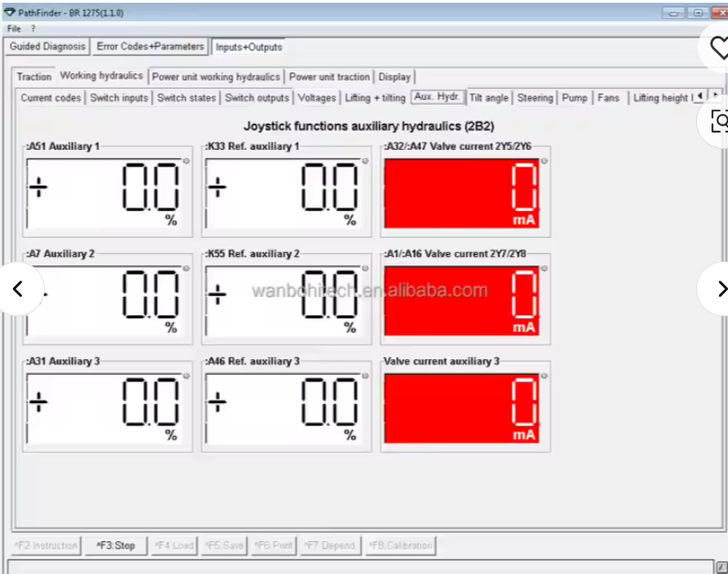Maximize the PathFinder window
This screenshot has width=728, height=574.
(x=698, y=13)
